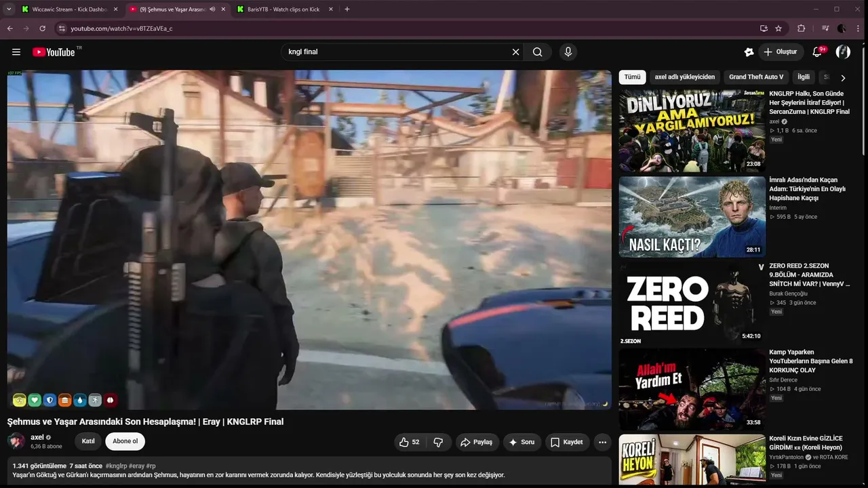Open the DİNLİYORUZ AMA YARGILAMIYORUZ thumbnail

pos(692,130)
